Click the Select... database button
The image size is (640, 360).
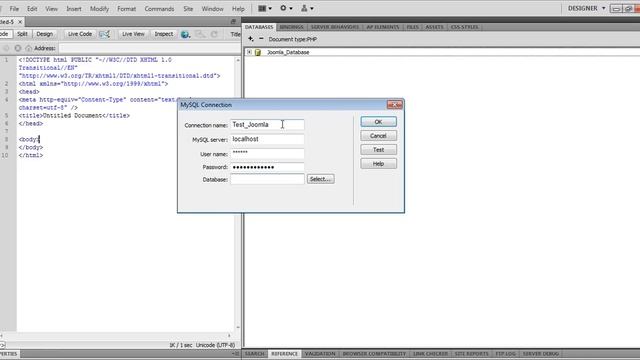320,179
